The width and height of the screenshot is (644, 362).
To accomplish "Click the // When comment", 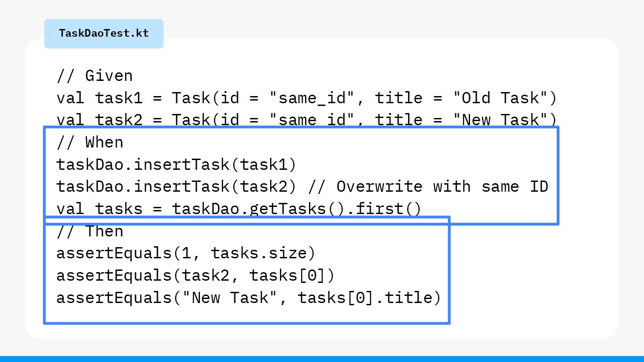I will pos(89,143).
